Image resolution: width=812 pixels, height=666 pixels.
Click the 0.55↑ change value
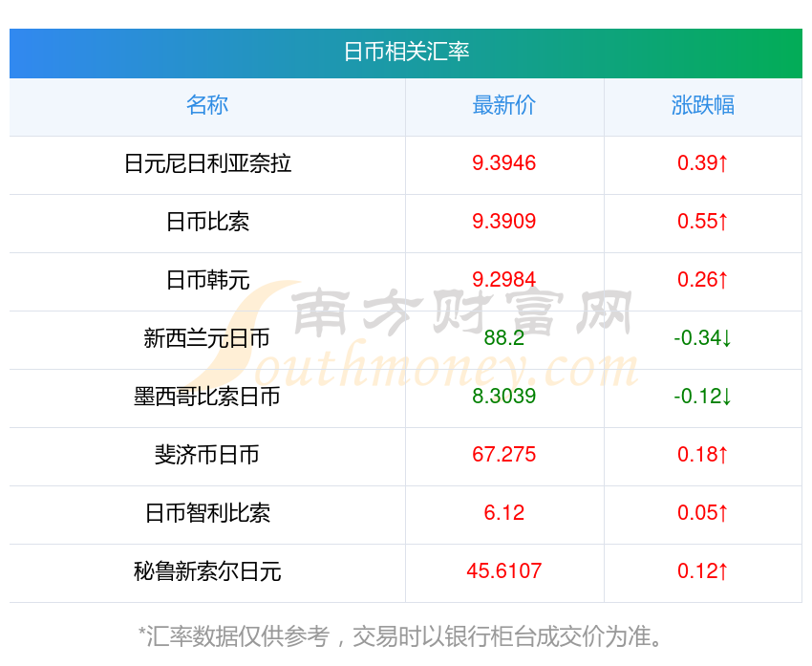tap(703, 222)
